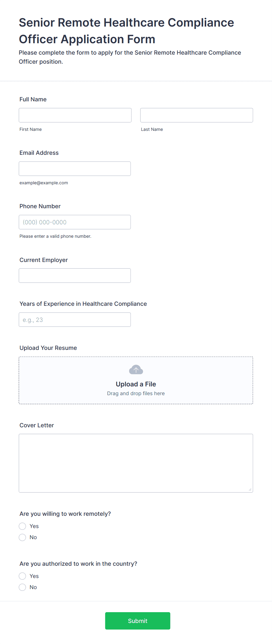The height and width of the screenshot is (644, 272).
Task: Click the Upload a File text
Action: pos(136,384)
